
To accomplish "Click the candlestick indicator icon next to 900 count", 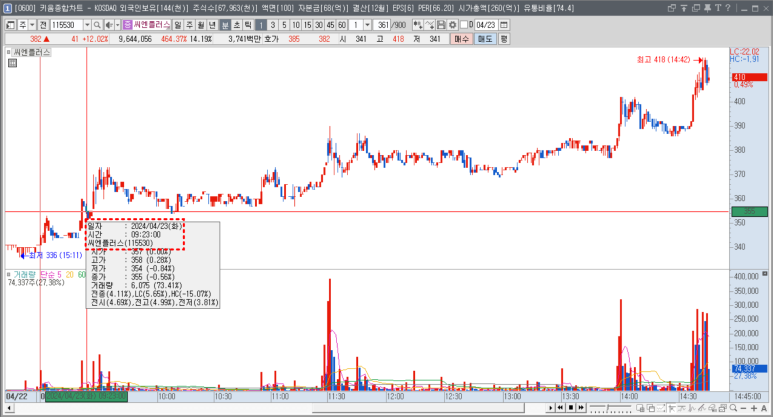I will 418,25.
